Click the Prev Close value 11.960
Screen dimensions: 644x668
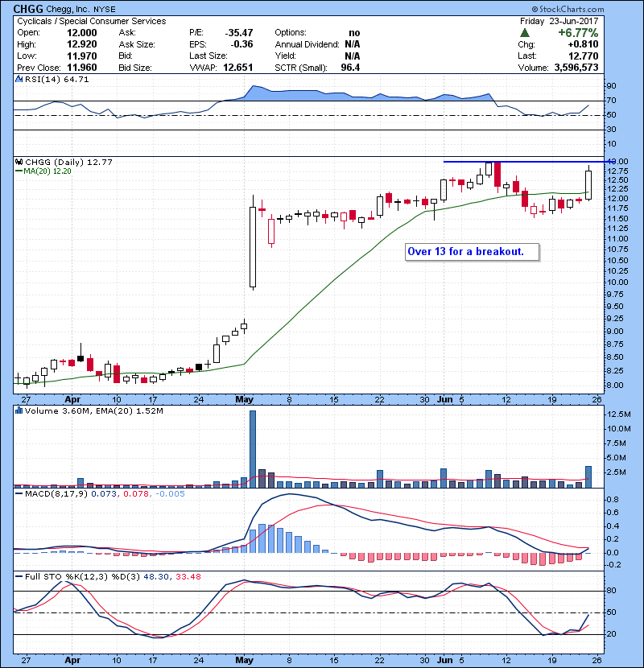(x=82, y=68)
